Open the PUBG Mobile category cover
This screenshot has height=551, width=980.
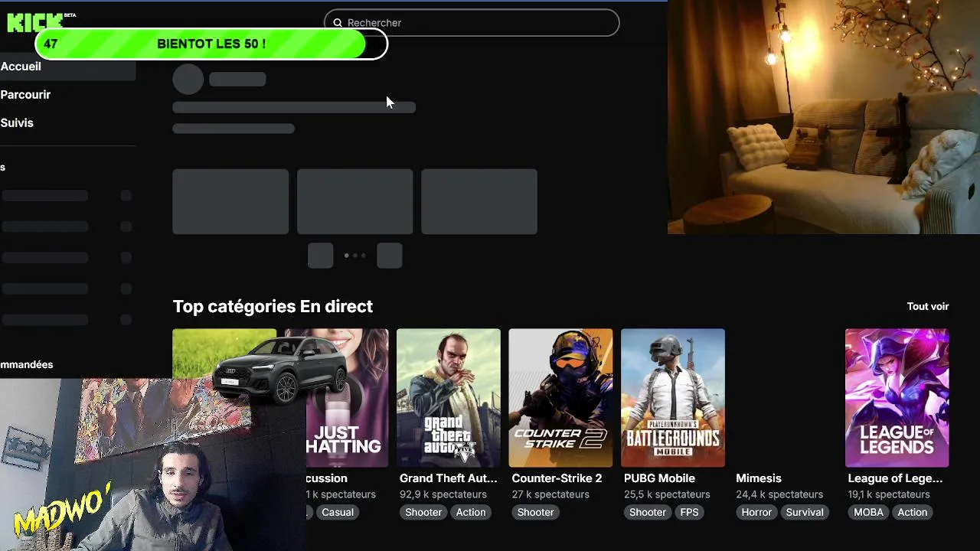coord(673,398)
